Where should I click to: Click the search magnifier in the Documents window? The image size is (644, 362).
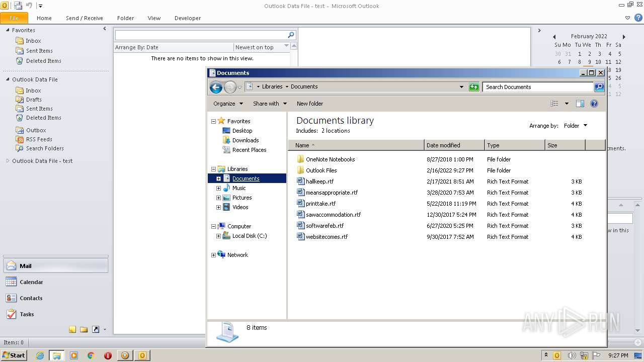point(599,87)
